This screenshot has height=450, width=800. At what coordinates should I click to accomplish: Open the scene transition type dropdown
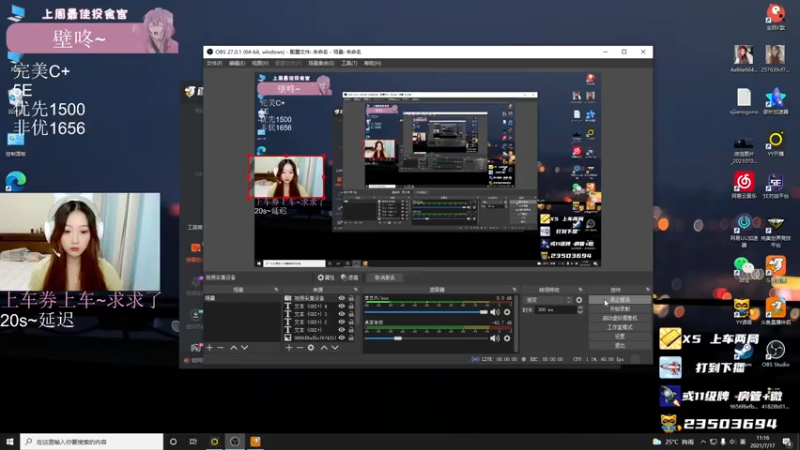(x=547, y=300)
